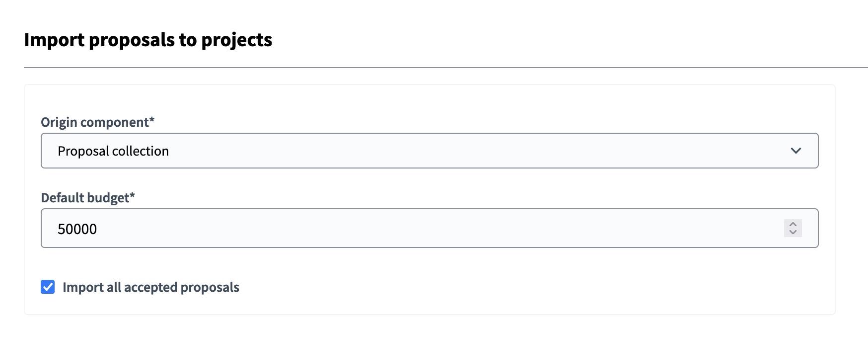Click the Origin component field label
This screenshot has height=339, width=868.
[x=97, y=122]
